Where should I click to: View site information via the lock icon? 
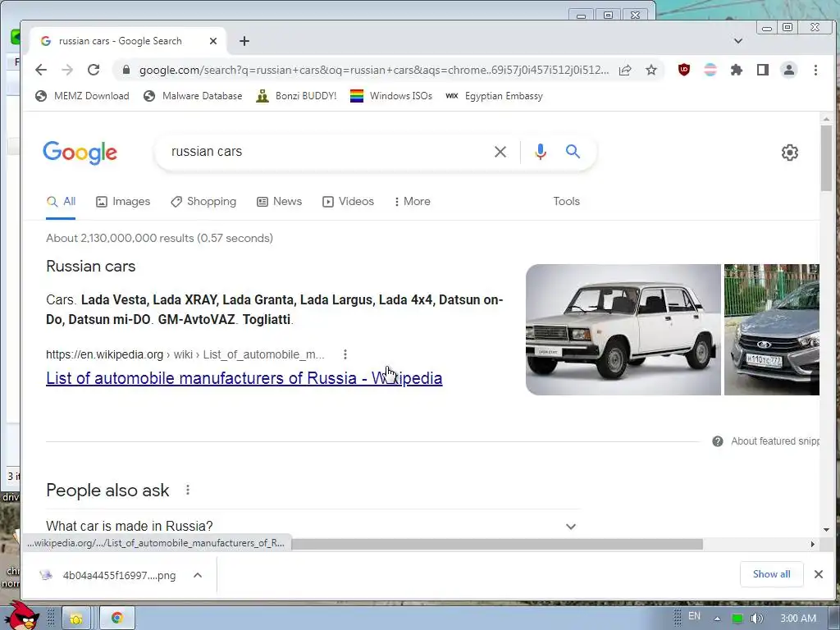coord(126,71)
